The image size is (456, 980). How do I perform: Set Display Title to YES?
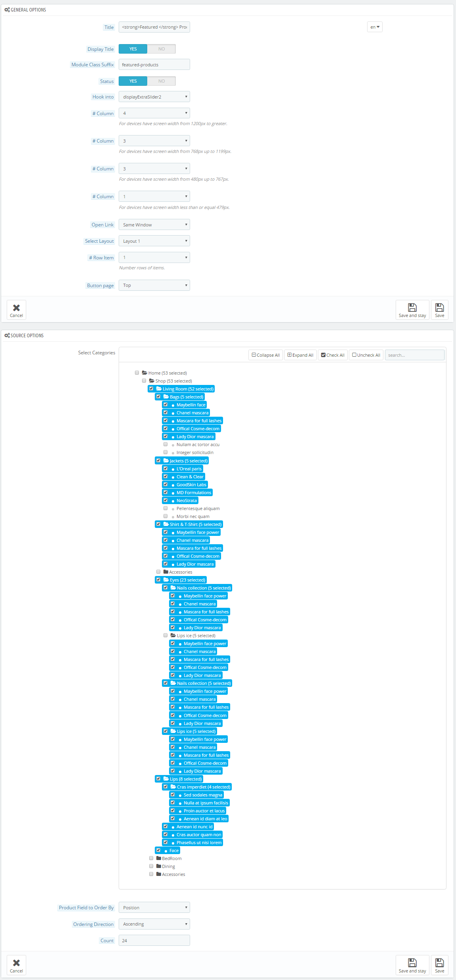click(x=133, y=49)
